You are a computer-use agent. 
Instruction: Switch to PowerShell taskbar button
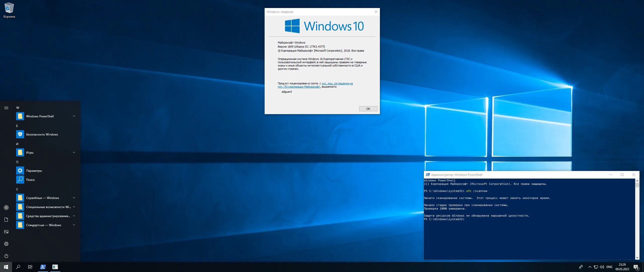tap(43, 267)
